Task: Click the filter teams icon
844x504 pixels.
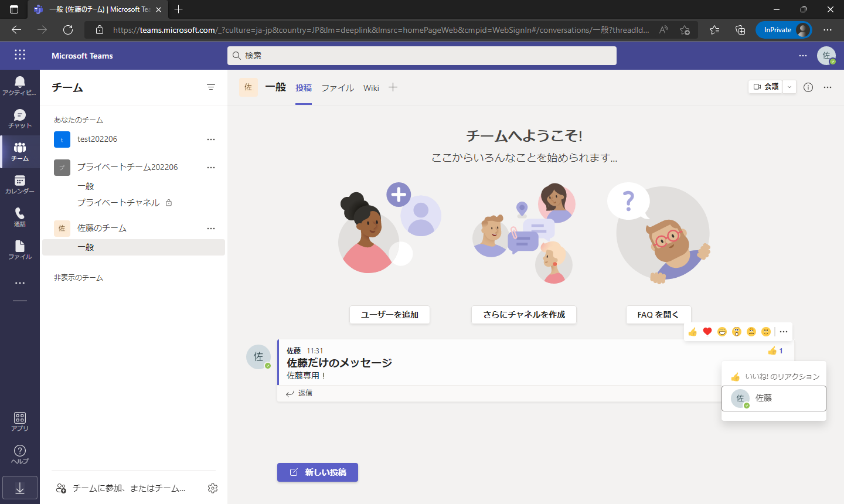Action: (x=211, y=87)
